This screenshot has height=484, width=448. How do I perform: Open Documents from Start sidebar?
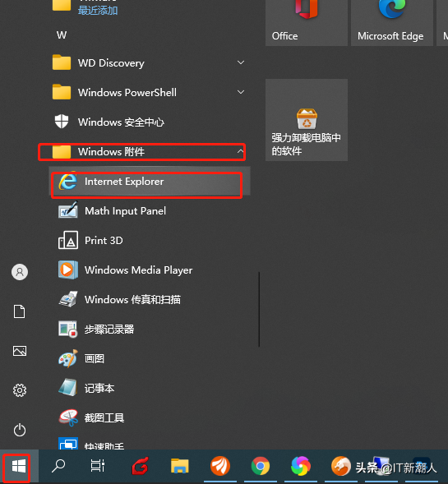(x=20, y=311)
